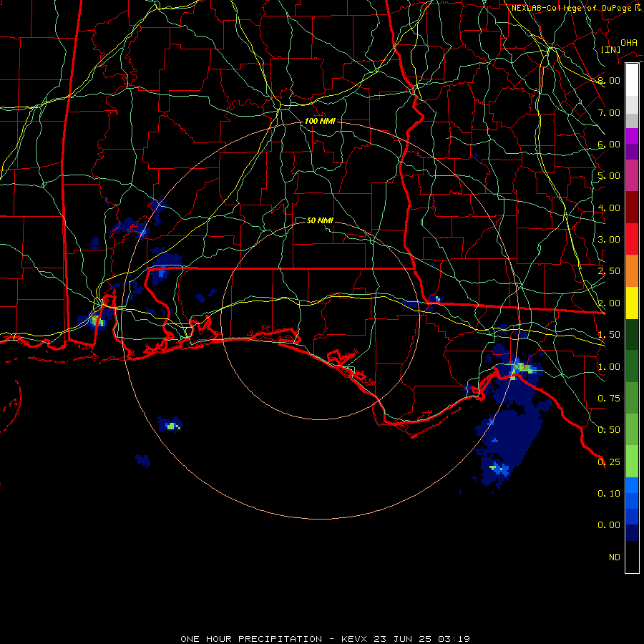Click the 0.50 legend value
Screen dimensions: 644x644
[x=609, y=430]
